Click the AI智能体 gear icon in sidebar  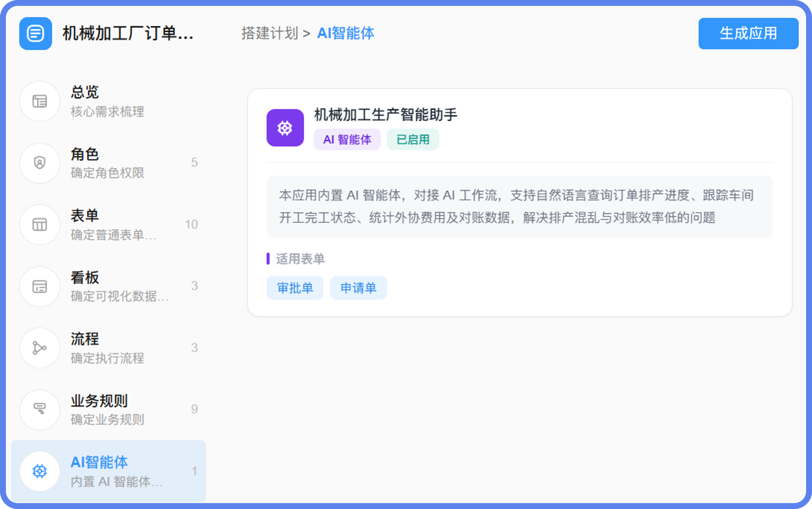pyautogui.click(x=40, y=471)
